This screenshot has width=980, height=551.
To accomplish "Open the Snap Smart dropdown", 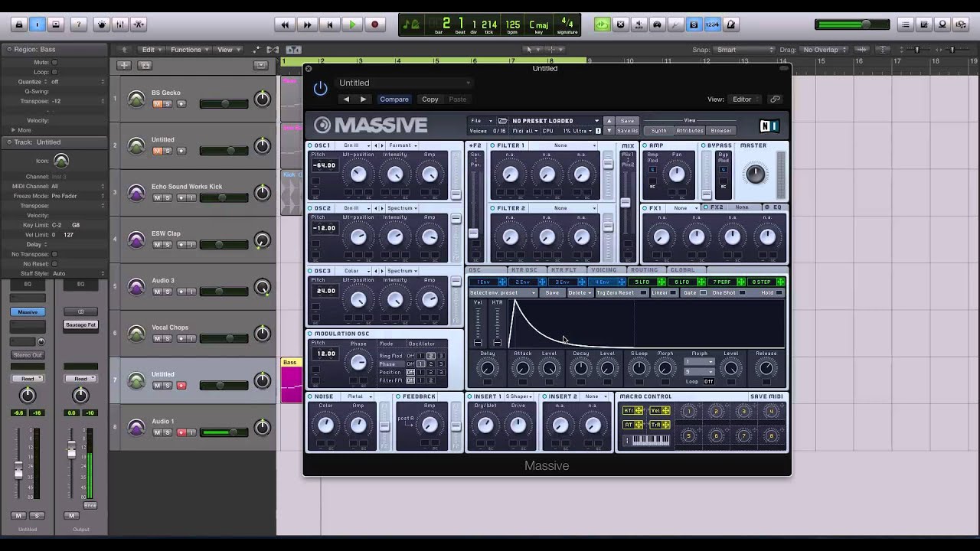I will pyautogui.click(x=745, y=50).
